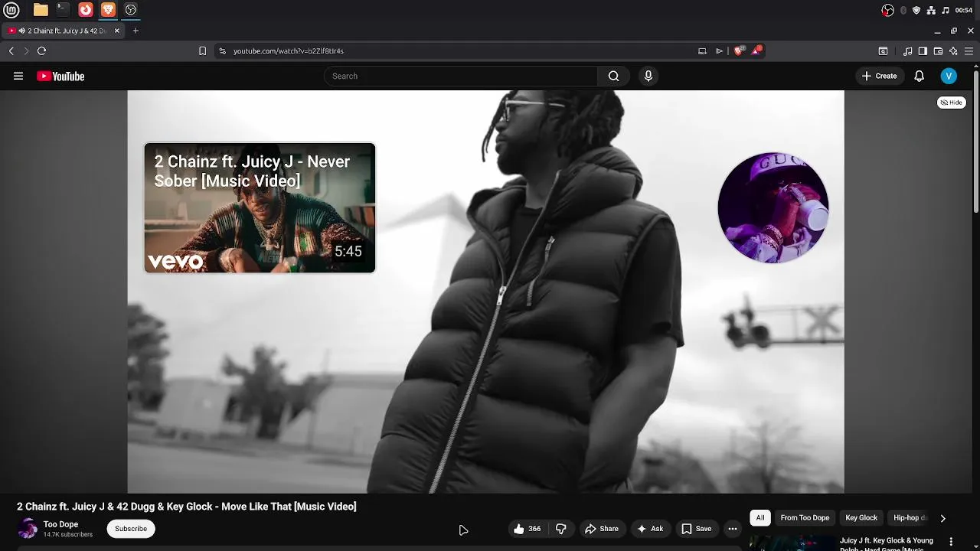Go back to the previous page
The width and height of the screenshot is (980, 551).
11,51
